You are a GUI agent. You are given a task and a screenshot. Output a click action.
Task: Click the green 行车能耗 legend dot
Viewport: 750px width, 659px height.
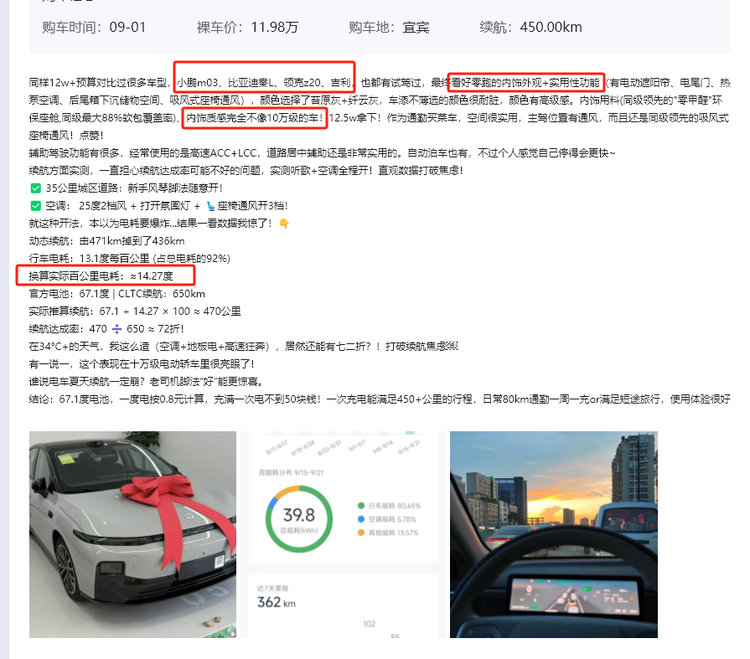[x=361, y=505]
